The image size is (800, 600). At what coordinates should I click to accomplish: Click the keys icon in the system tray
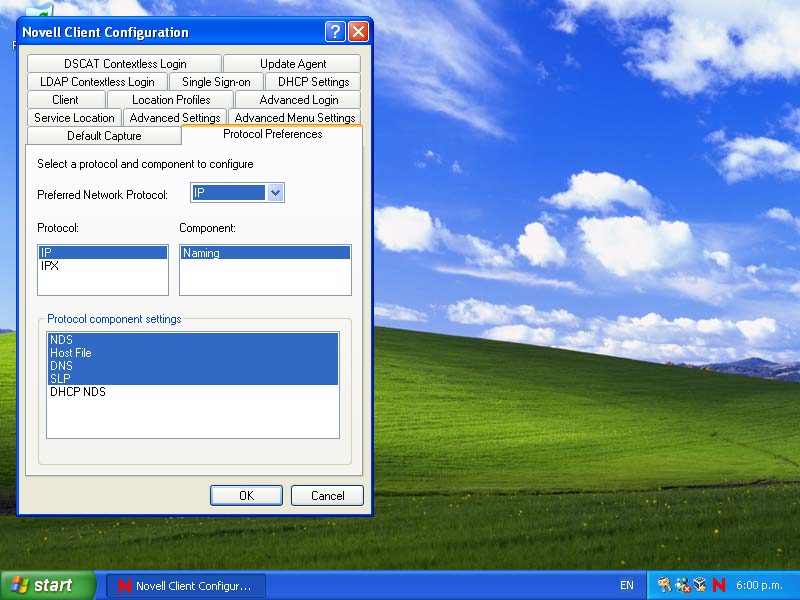point(664,585)
